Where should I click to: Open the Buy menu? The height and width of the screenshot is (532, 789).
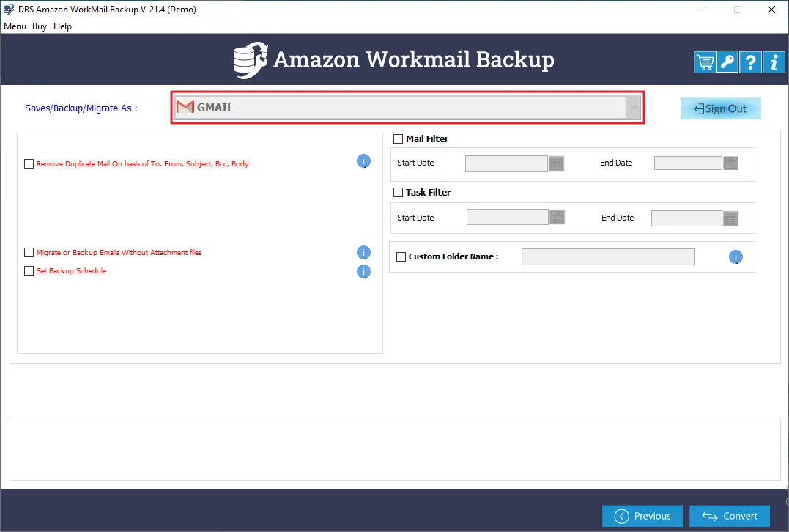40,26
